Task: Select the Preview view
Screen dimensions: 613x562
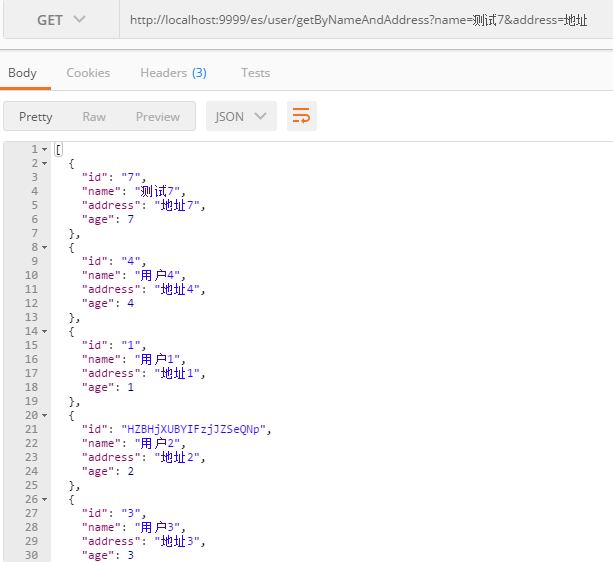Action: (x=158, y=116)
